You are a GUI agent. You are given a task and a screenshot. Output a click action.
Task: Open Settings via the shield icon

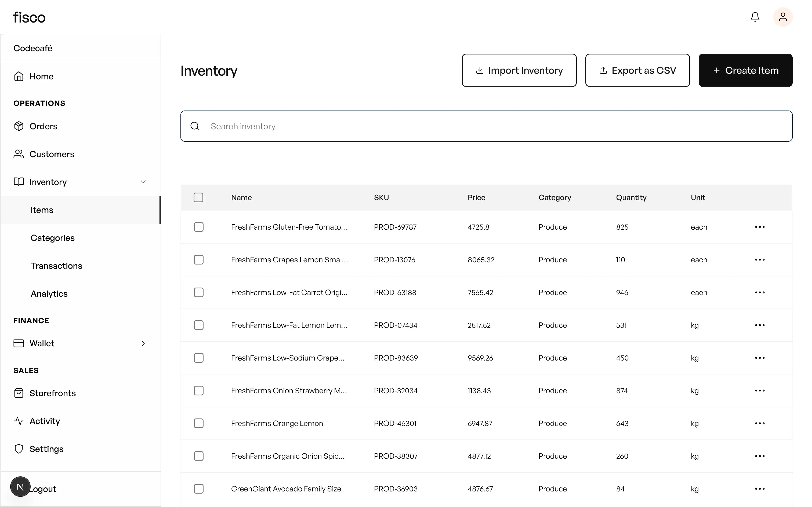coord(19,449)
